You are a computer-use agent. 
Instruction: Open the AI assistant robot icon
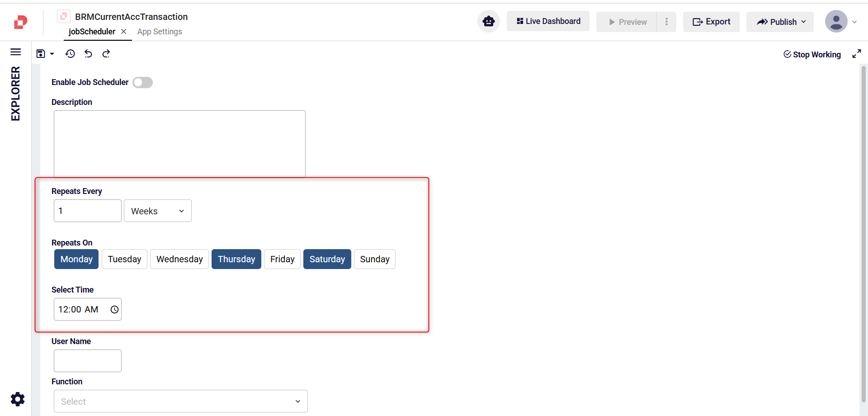tap(488, 21)
